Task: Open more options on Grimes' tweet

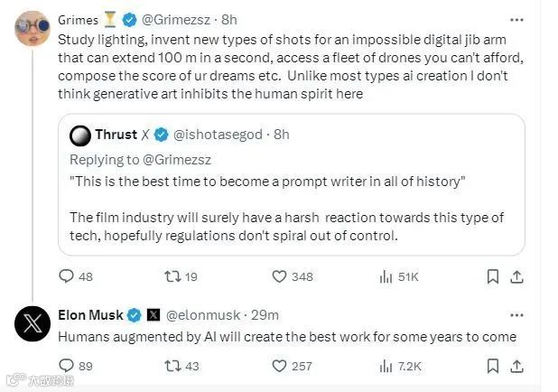Action: 516,19
